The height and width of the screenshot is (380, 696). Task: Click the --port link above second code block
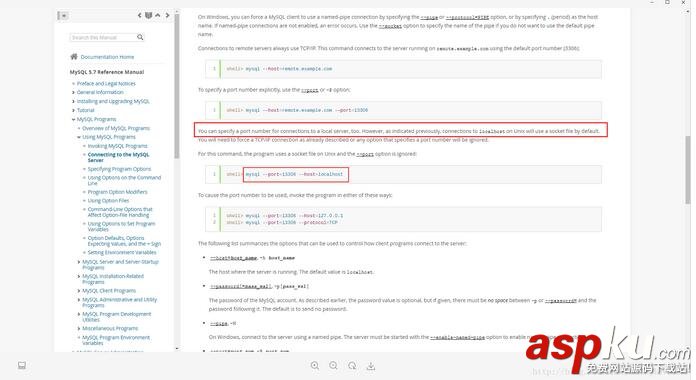tap(309, 90)
